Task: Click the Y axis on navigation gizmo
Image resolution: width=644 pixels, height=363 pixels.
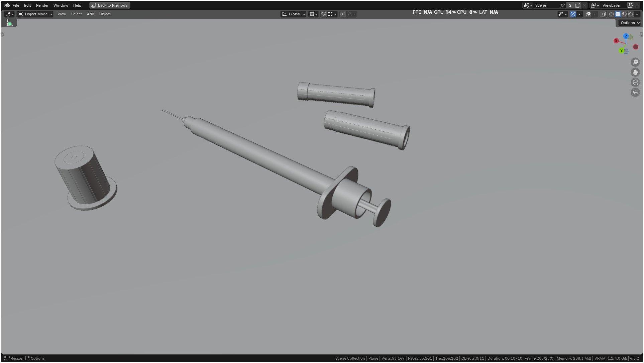Action: pos(621,50)
